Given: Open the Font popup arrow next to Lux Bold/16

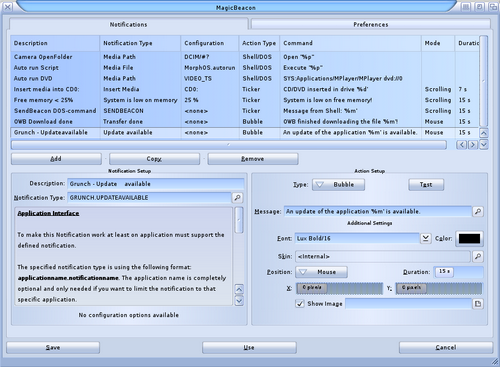Looking at the screenshot, I should point(425,238).
